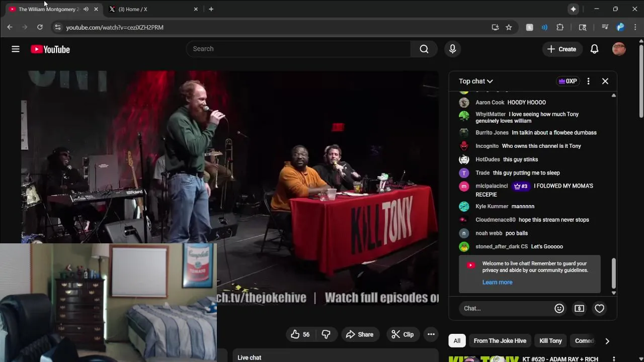Viewport: 644px width, 362px height.
Task: Open the media controls toolbar icon
Action: pyautogui.click(x=605, y=27)
